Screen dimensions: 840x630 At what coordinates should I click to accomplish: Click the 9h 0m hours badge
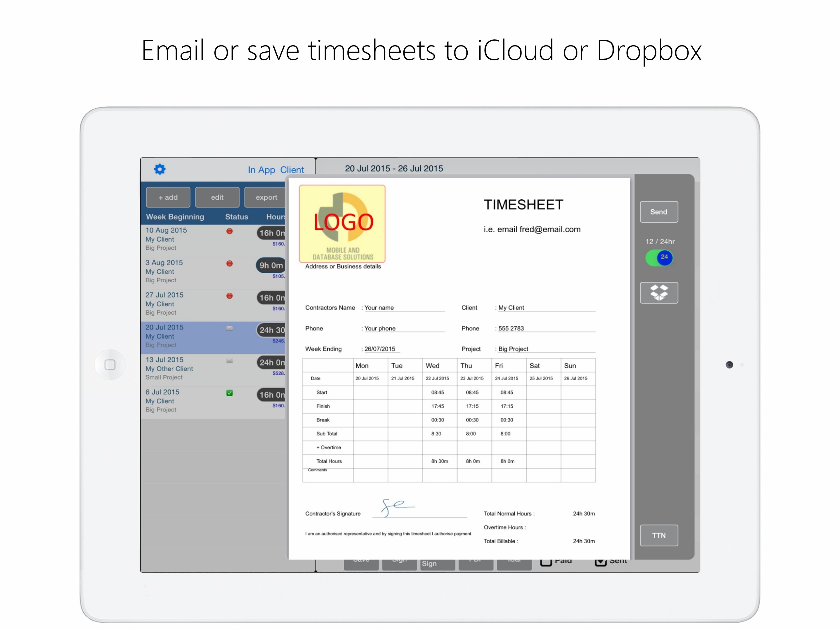(271, 265)
